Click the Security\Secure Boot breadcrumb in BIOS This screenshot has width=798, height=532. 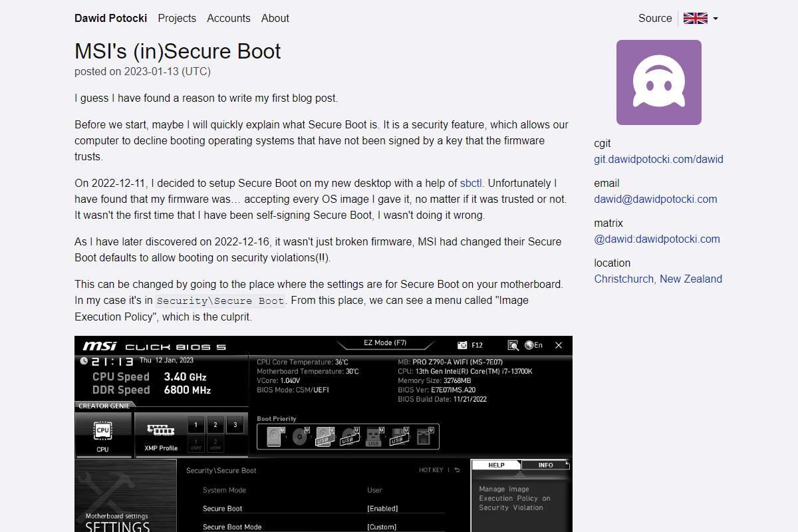(x=221, y=470)
